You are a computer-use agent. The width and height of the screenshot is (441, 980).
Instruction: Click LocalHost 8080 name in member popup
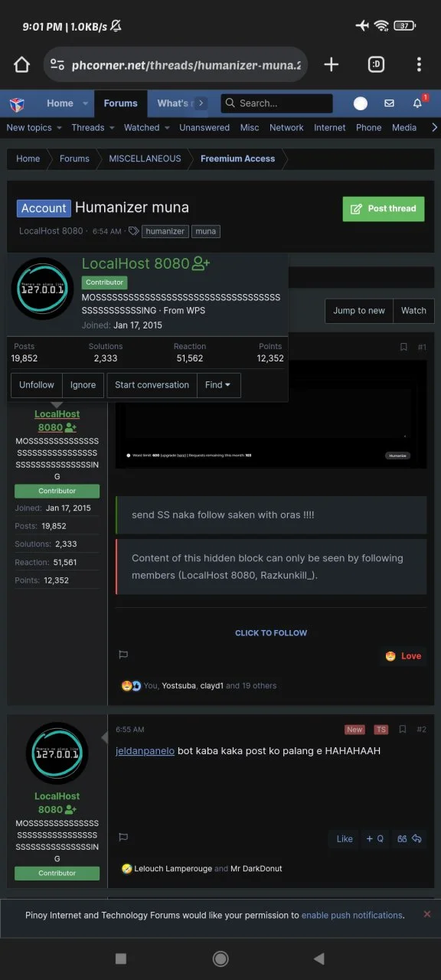(x=136, y=263)
